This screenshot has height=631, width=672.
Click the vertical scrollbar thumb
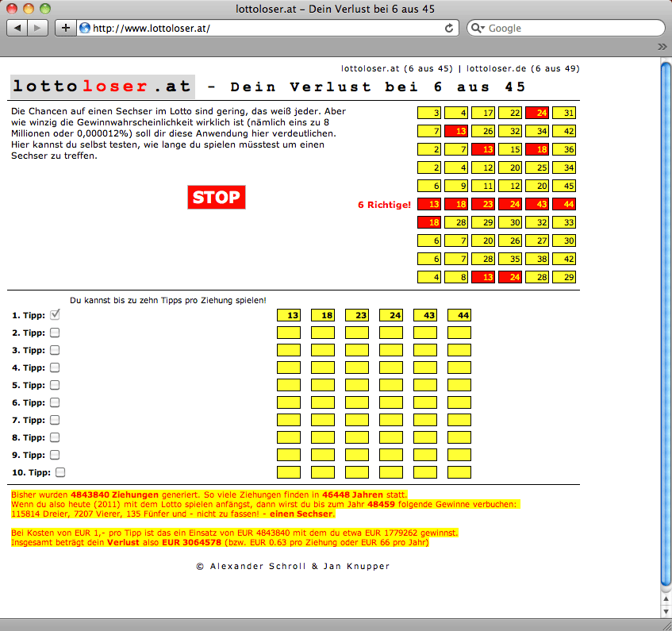666,325
